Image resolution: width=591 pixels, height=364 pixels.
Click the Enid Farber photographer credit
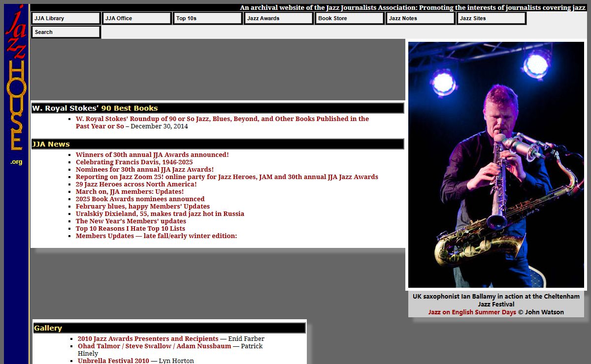pos(246,338)
